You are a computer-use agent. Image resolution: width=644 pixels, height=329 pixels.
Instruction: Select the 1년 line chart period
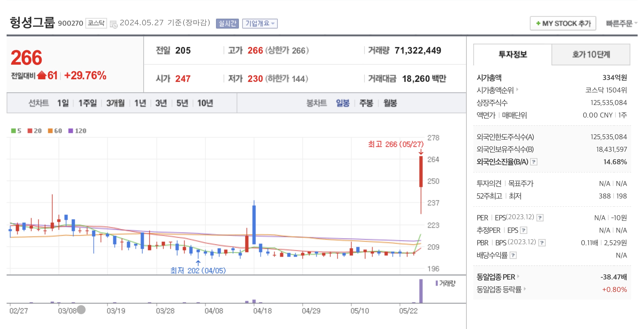point(140,103)
